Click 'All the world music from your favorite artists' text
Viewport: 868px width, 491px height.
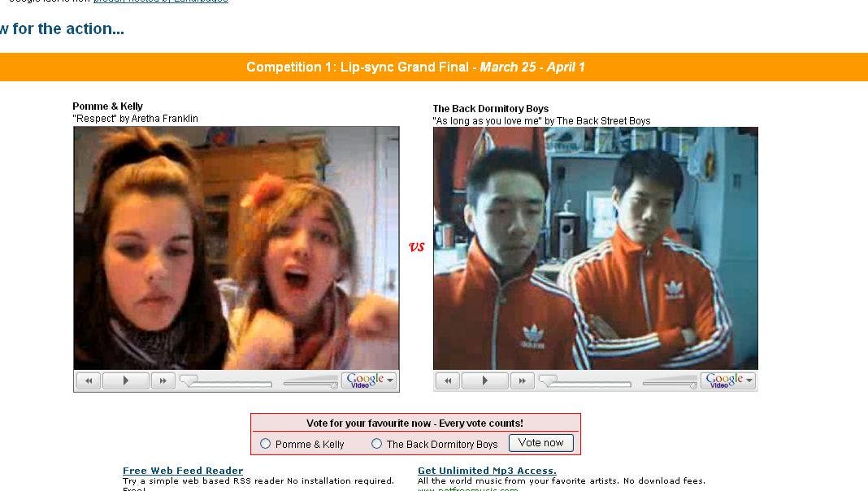coord(562,481)
